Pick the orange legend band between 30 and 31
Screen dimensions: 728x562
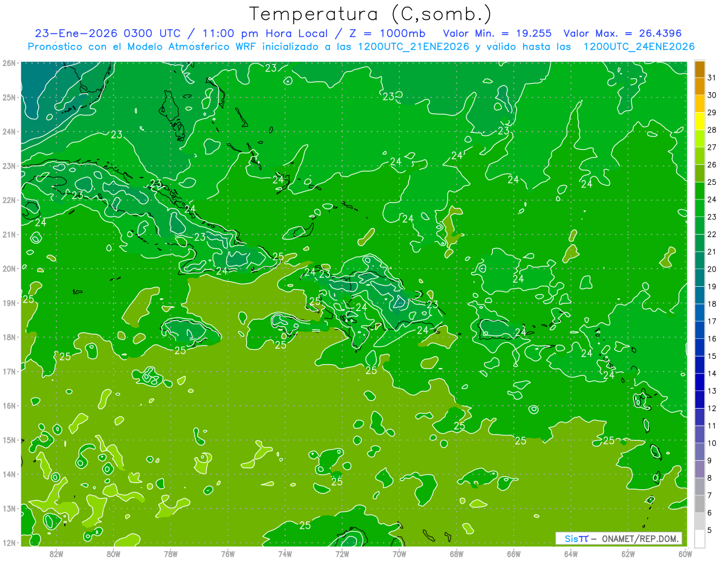(x=699, y=86)
